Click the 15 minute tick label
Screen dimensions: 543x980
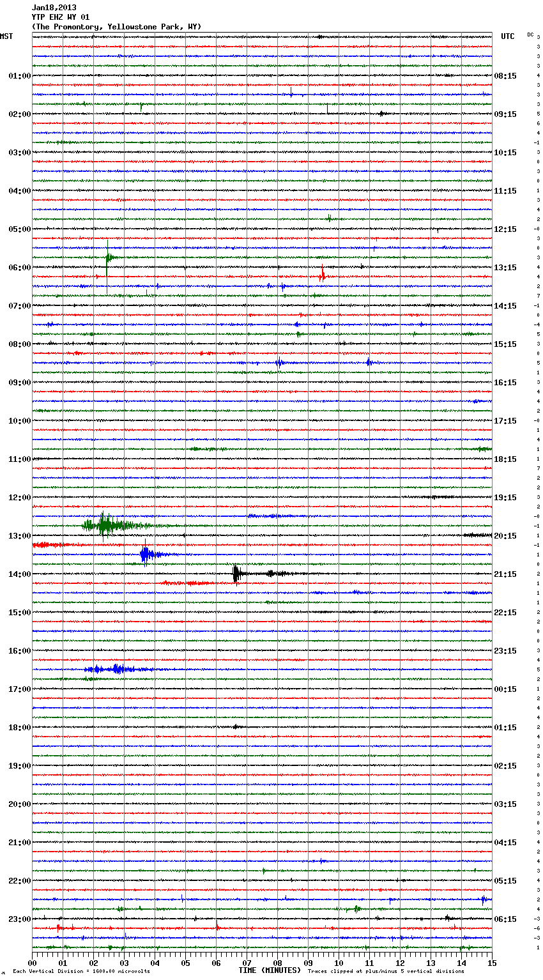pyautogui.click(x=492, y=962)
